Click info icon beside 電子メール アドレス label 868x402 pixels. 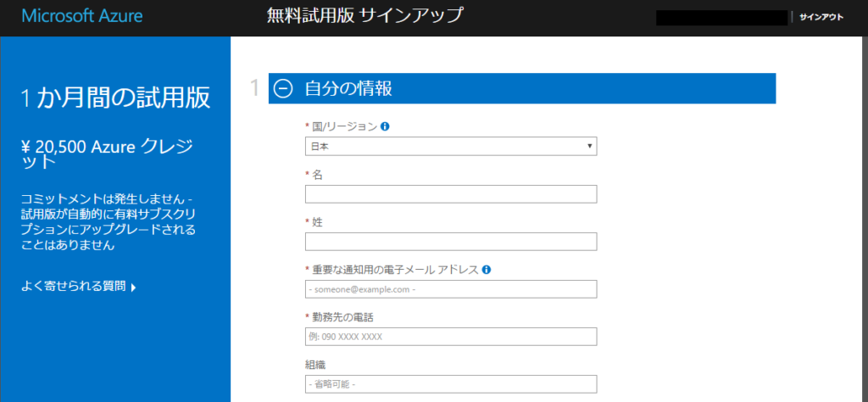(x=487, y=270)
